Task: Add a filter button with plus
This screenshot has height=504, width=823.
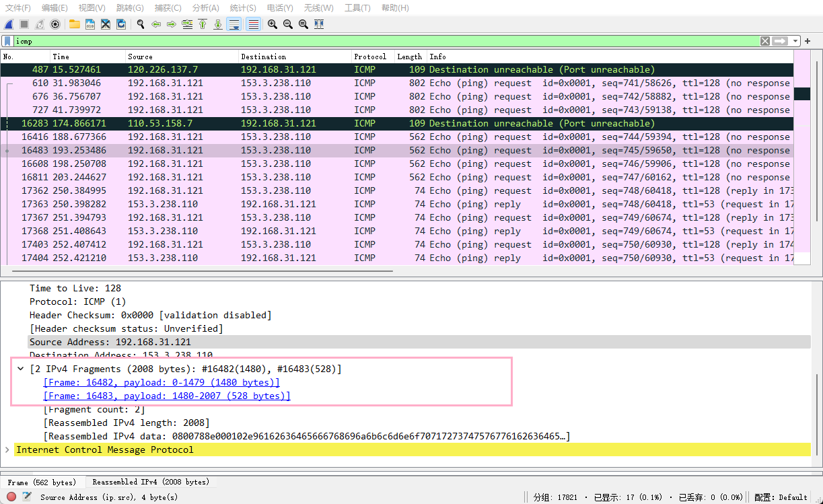Action: click(x=808, y=41)
